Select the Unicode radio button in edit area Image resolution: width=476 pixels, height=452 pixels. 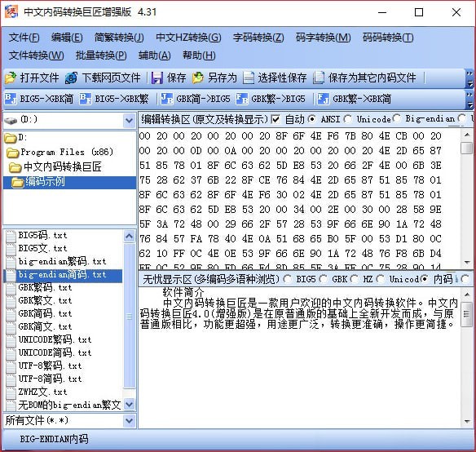click(348, 119)
